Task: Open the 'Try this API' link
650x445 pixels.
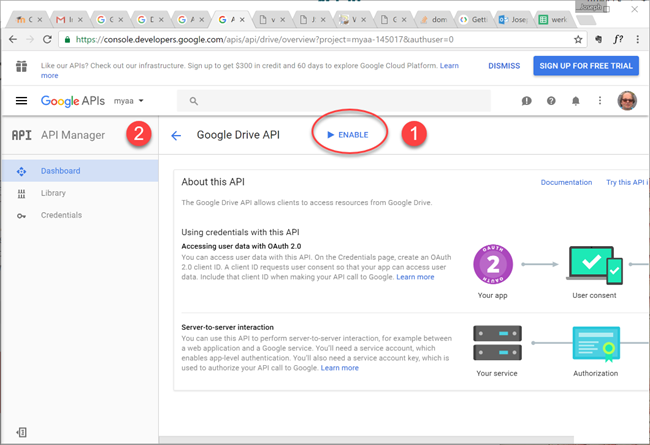Action: [627, 182]
